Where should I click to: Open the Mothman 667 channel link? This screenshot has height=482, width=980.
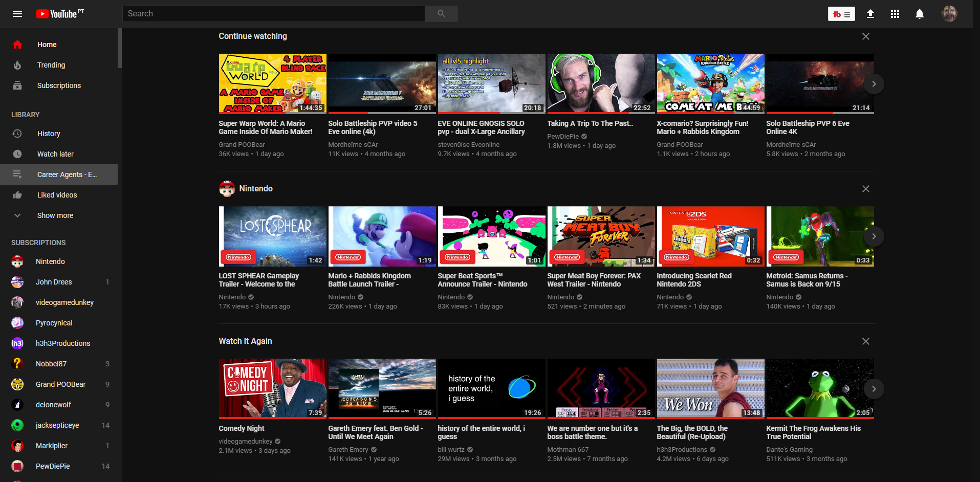pos(568,450)
